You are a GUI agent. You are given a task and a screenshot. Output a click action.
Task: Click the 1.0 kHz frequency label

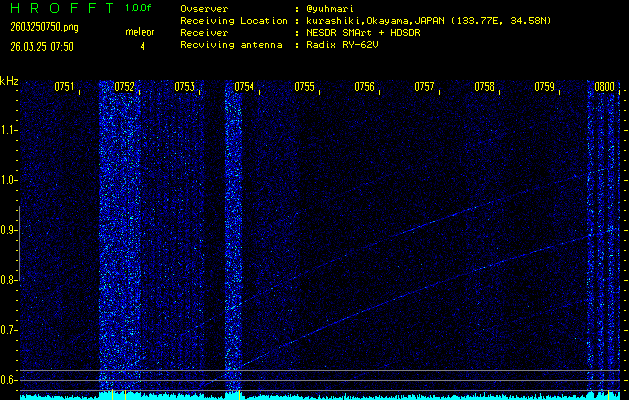pos(9,180)
